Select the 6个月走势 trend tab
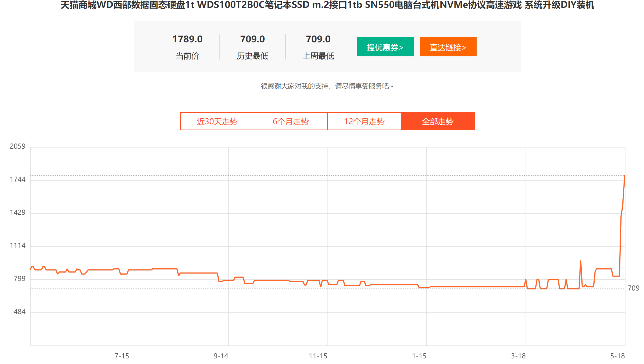The width and height of the screenshot is (644, 364). (290, 121)
